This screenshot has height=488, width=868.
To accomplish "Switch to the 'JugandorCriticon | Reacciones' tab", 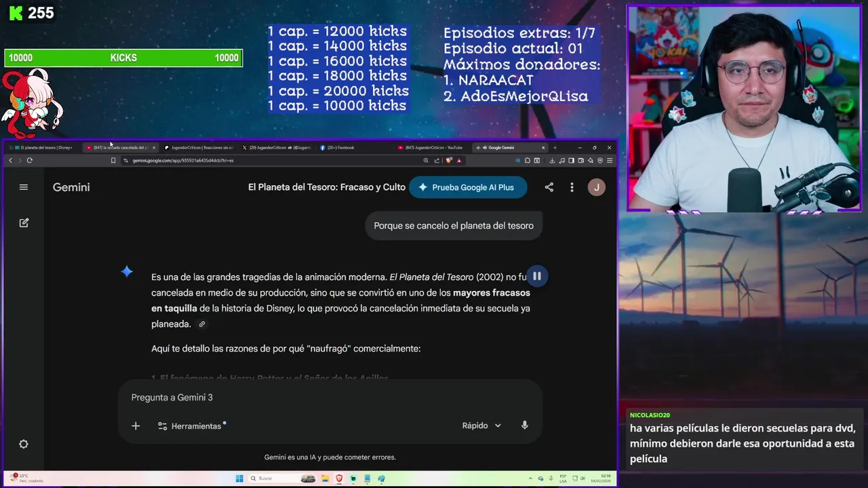I will click(199, 147).
